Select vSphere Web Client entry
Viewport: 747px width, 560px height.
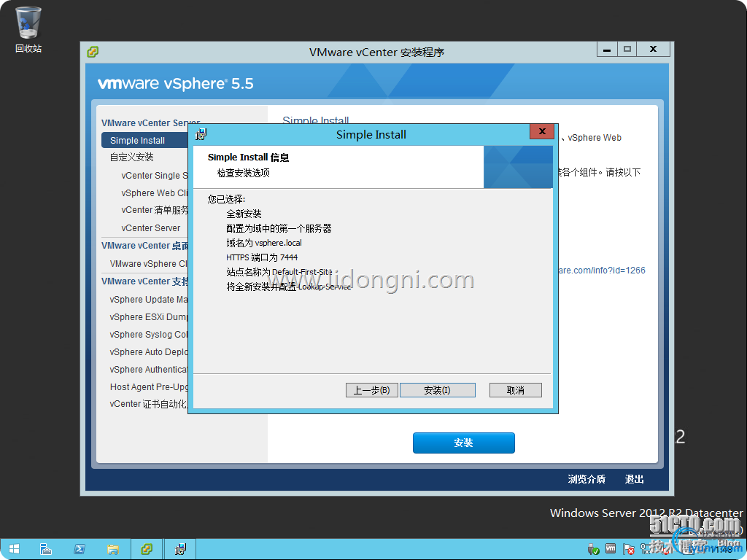click(x=155, y=192)
